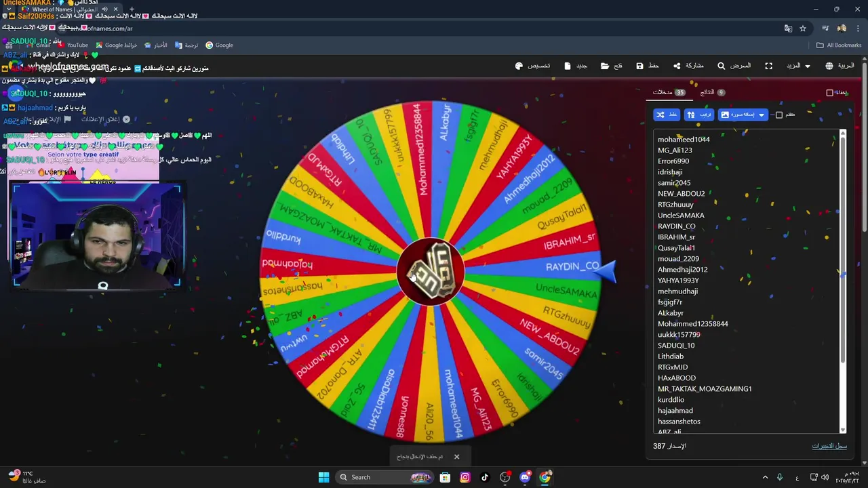Click entry samir2045 in the entries list
The image size is (868, 488).
click(x=674, y=183)
